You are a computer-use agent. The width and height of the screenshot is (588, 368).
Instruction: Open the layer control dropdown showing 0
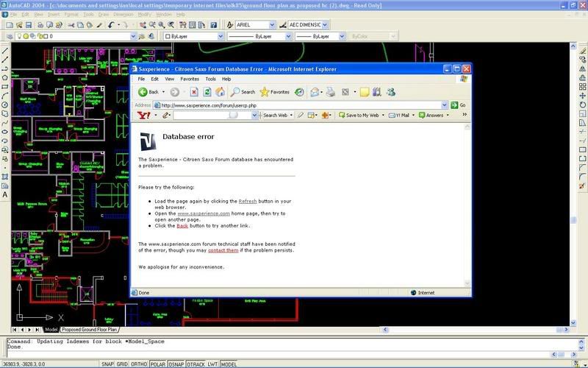133,36
